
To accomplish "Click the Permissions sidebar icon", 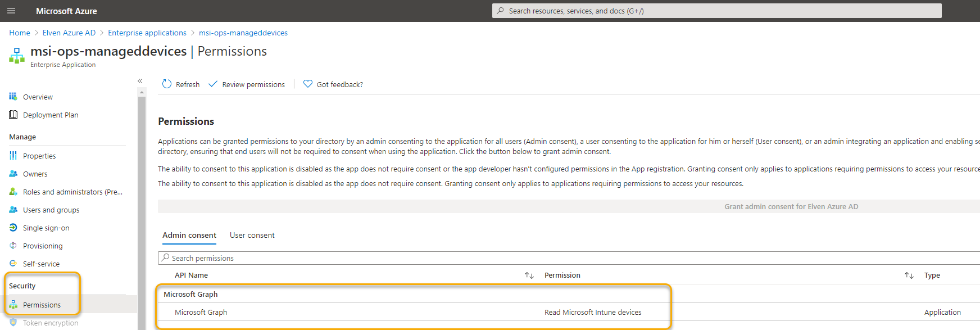I will click(13, 304).
